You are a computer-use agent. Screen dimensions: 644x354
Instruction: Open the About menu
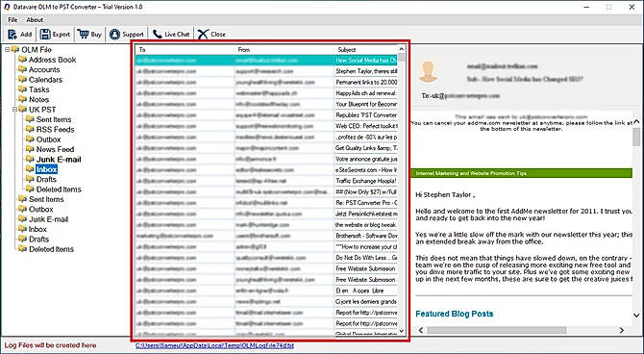[x=35, y=20]
